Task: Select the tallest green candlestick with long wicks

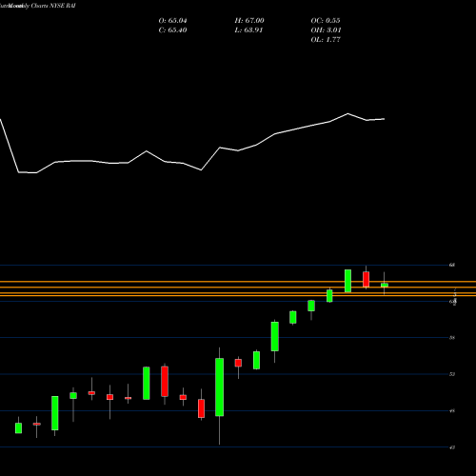Action: point(219,387)
